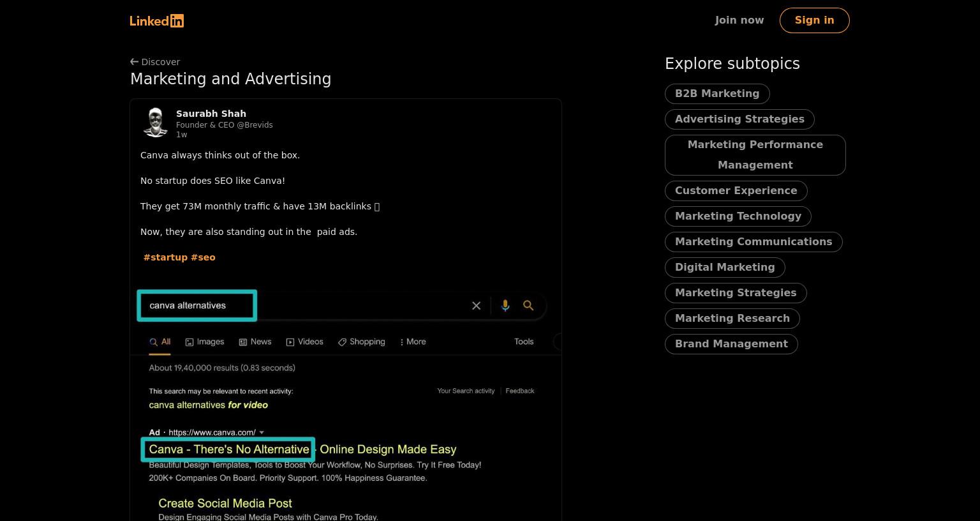The width and height of the screenshot is (980, 521).
Task: Switch to the Images tab
Action: [205, 342]
